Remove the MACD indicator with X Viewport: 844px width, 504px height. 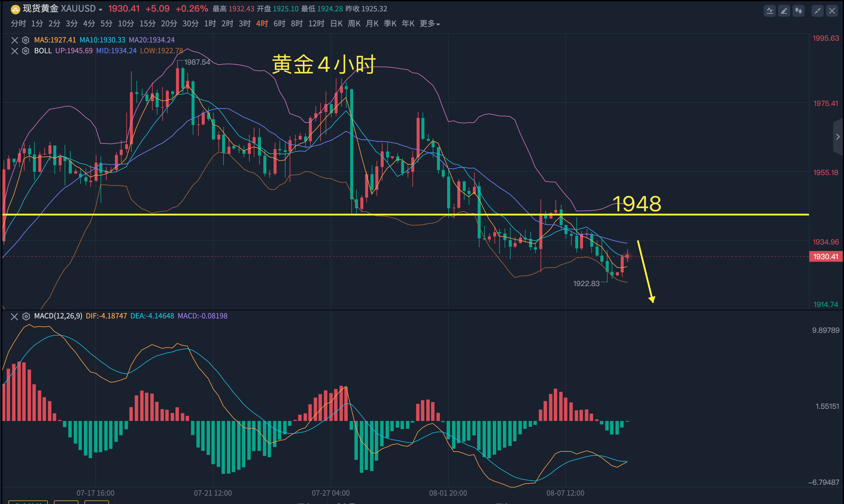pos(14,316)
